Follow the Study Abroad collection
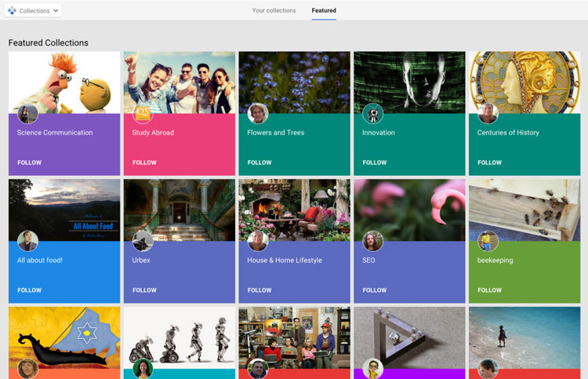This screenshot has width=588, height=379. (x=144, y=162)
